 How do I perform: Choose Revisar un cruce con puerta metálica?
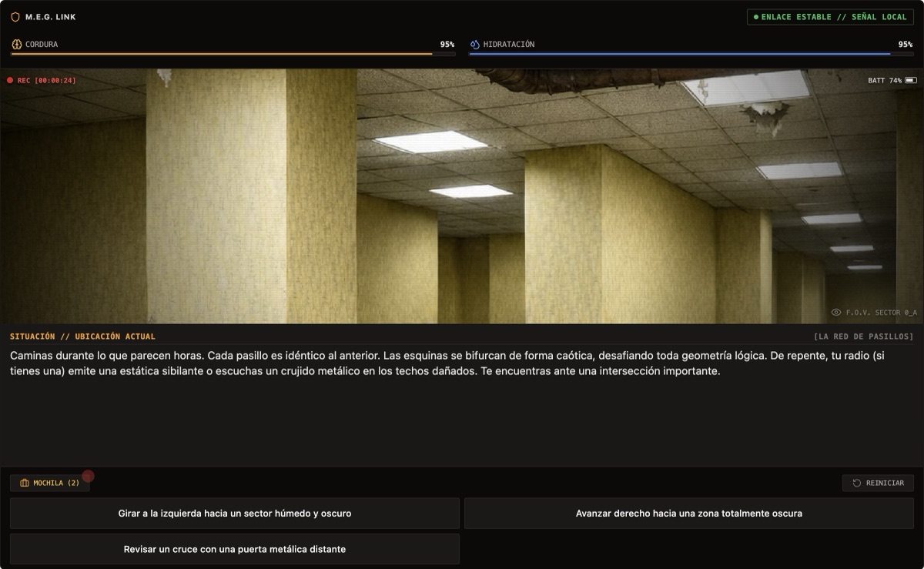pos(235,549)
